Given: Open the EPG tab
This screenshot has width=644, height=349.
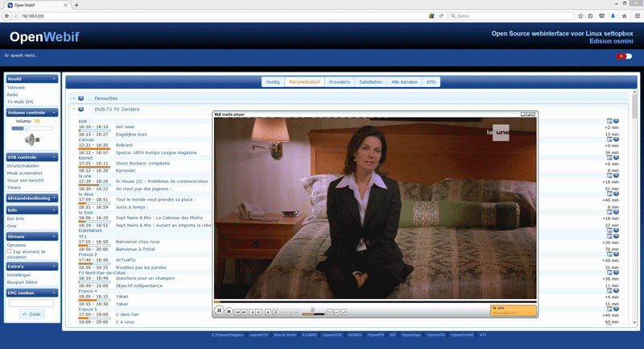Looking at the screenshot, I should click(x=431, y=81).
